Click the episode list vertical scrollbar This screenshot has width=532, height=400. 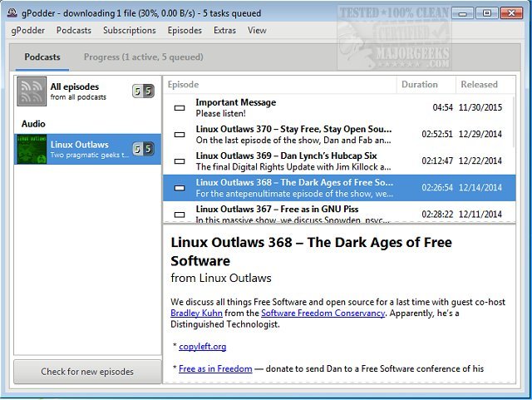coord(514,122)
